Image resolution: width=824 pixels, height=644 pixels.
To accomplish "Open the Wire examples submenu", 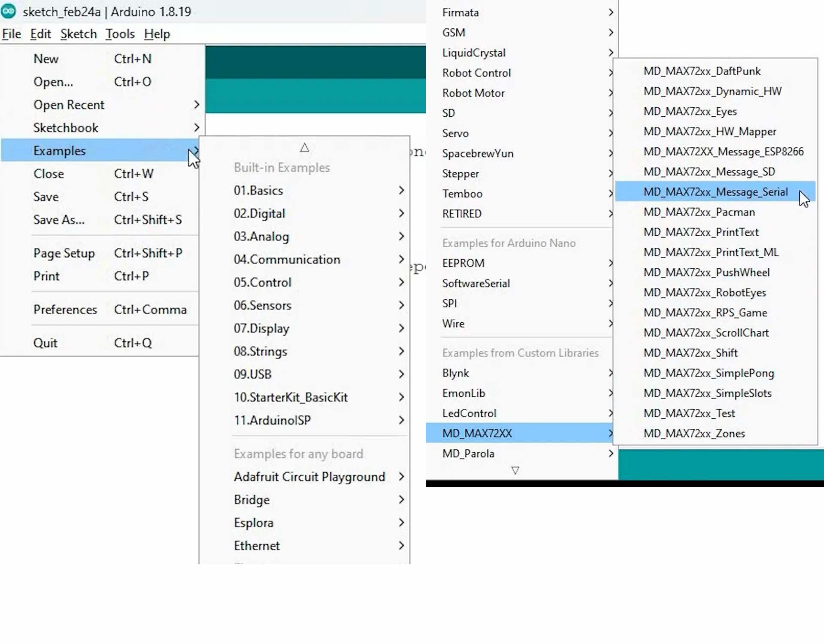I will (x=520, y=323).
